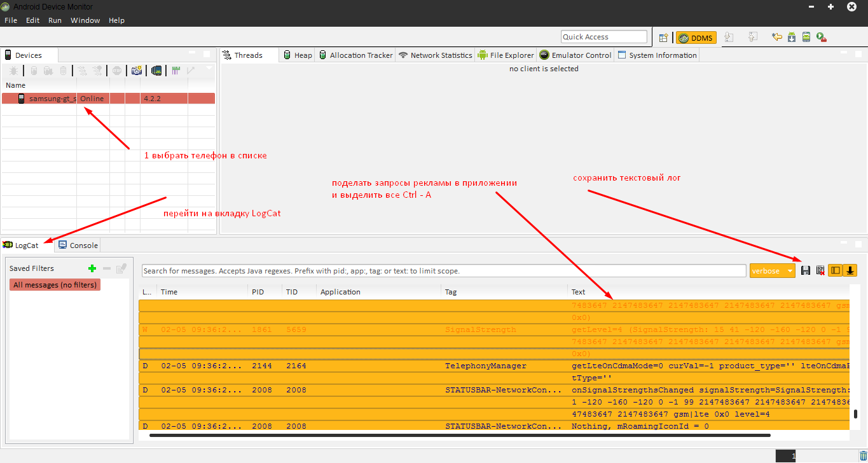Click the LogCat message search field
This screenshot has width=868, height=463.
(x=444, y=271)
